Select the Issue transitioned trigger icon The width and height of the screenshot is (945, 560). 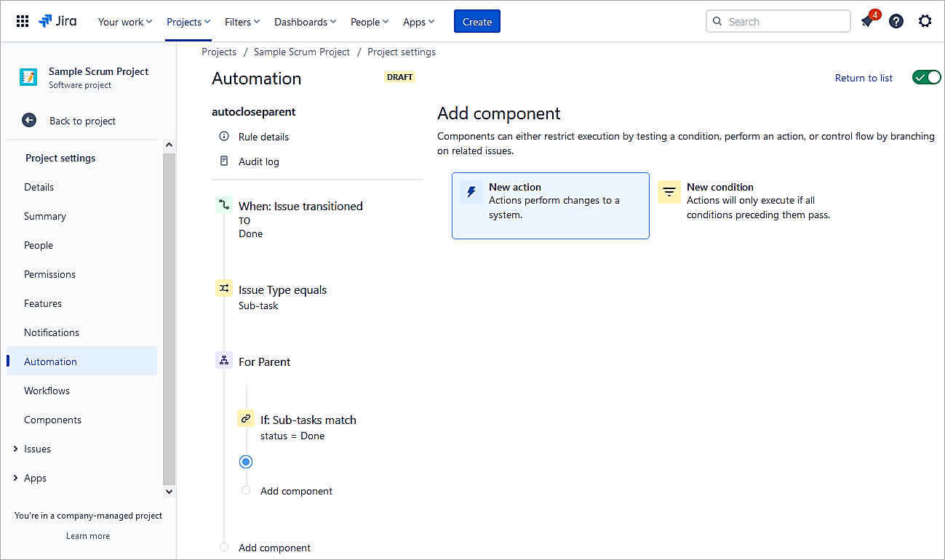click(224, 206)
